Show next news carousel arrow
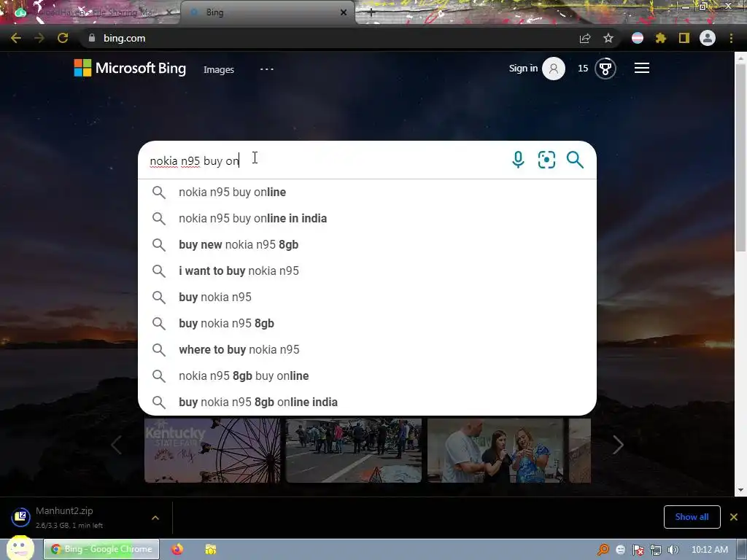The width and height of the screenshot is (747, 560). pyautogui.click(x=618, y=445)
